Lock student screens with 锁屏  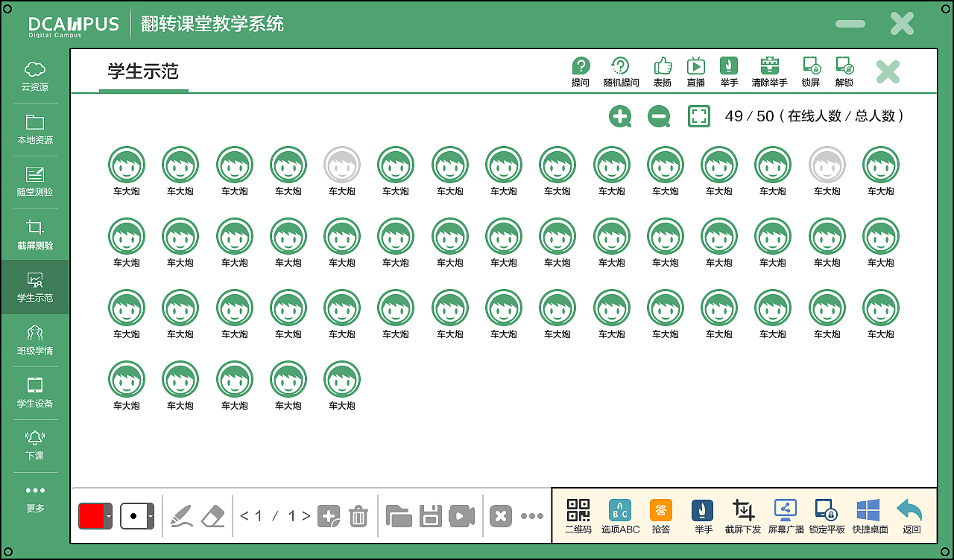(811, 72)
